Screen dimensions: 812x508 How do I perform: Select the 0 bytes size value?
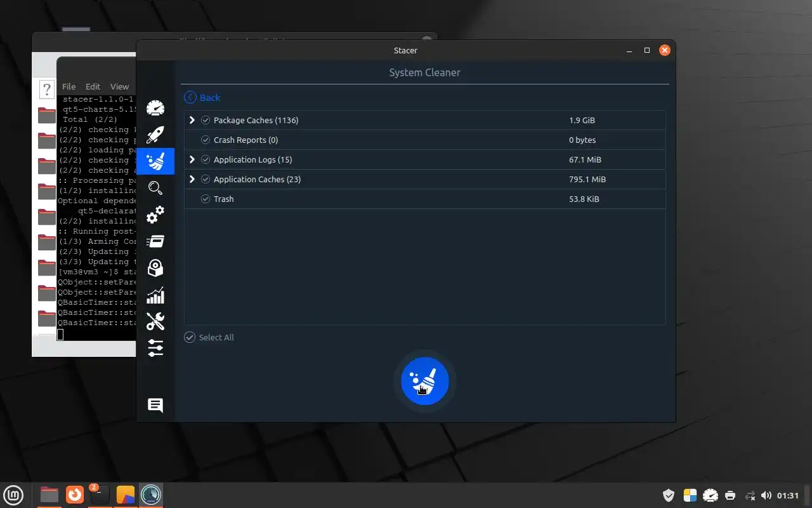582,140
